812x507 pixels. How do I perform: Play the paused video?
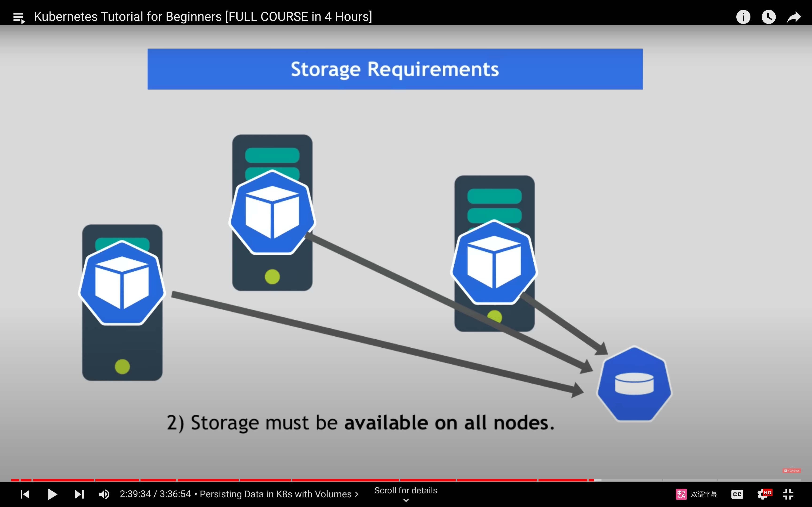[52, 494]
